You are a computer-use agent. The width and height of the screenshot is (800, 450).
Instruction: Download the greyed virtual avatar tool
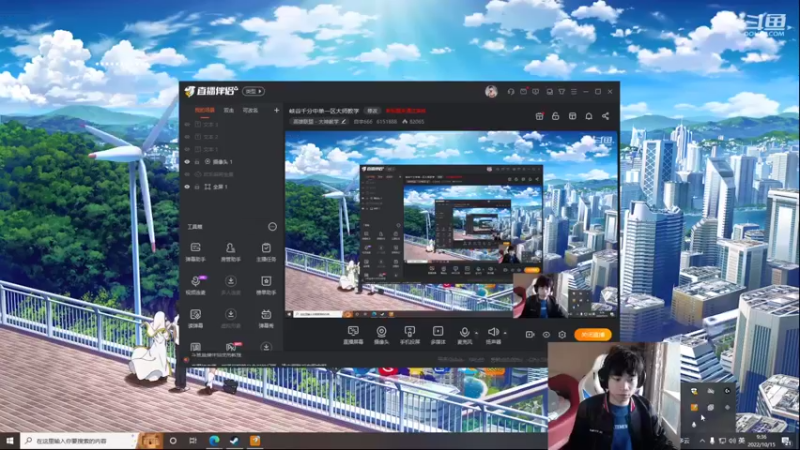(x=231, y=318)
